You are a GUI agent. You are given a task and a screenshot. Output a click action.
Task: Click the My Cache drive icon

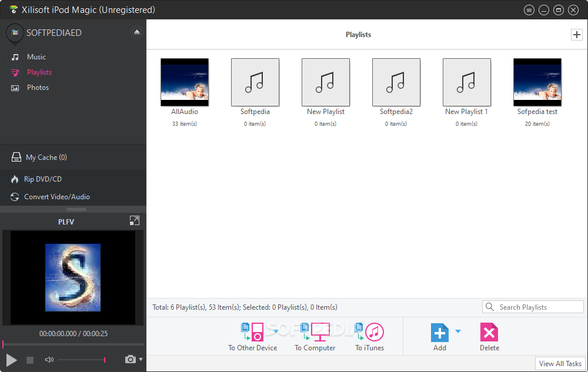point(16,157)
